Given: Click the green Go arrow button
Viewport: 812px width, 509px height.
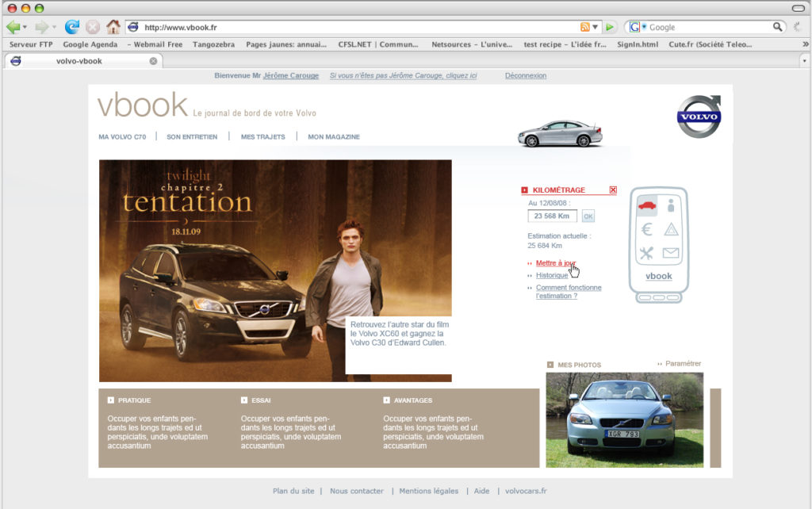Looking at the screenshot, I should (x=610, y=27).
